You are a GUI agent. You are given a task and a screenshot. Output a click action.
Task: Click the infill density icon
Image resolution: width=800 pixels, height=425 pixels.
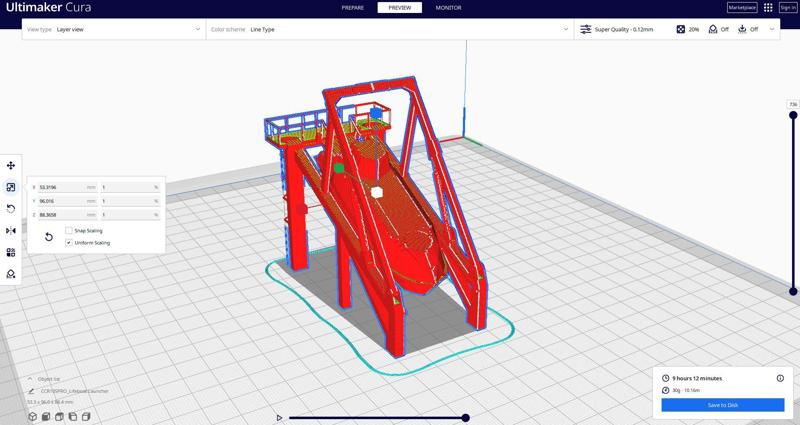click(x=681, y=30)
